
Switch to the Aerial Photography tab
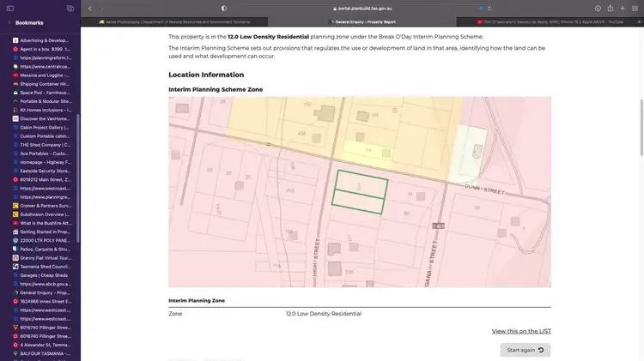tap(174, 21)
